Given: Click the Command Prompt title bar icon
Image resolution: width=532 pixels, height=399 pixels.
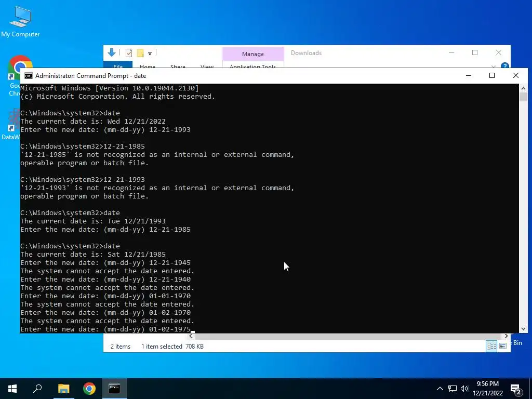Looking at the screenshot, I should pyautogui.click(x=29, y=76).
